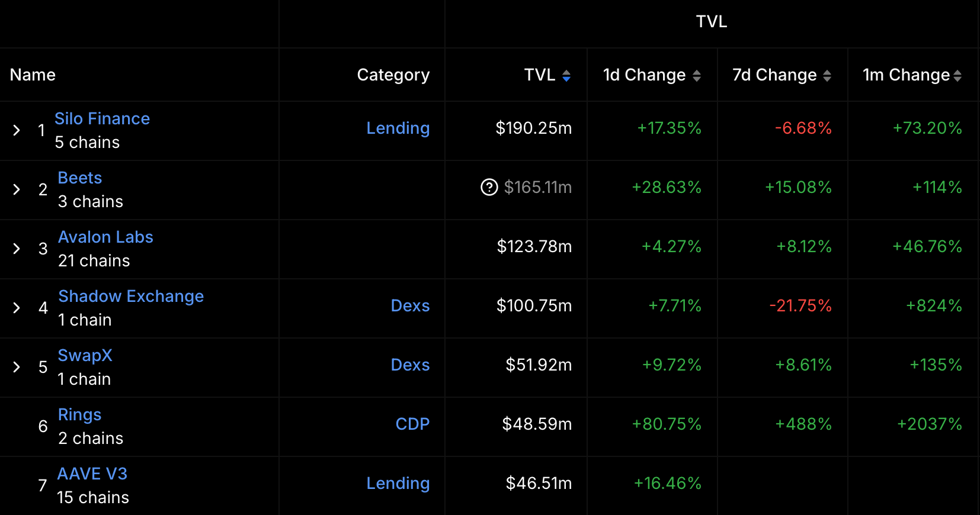Select the Name column header
This screenshot has width=980, height=515.
pos(32,75)
